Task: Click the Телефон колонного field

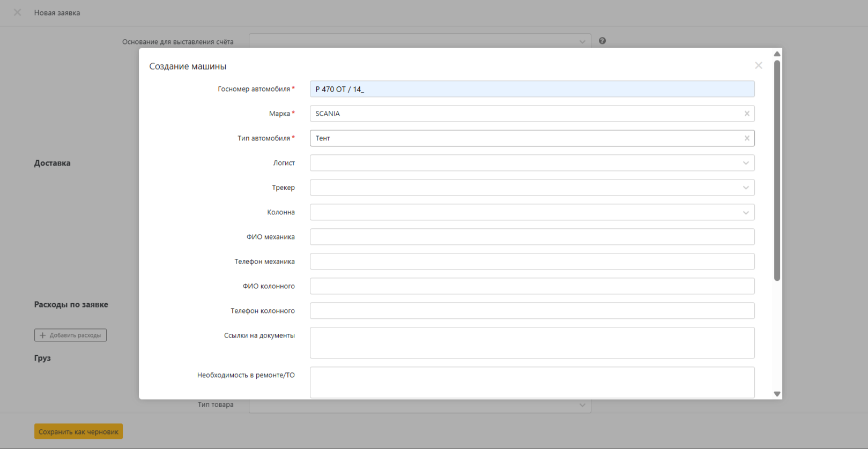Action: pyautogui.click(x=532, y=311)
